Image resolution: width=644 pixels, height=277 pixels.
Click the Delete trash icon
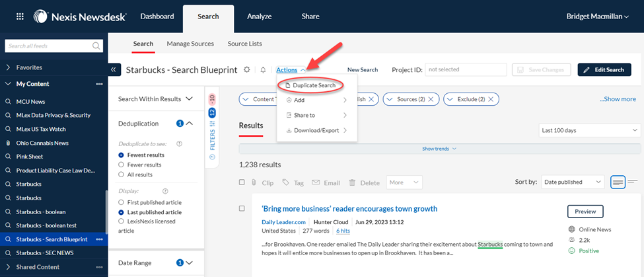click(x=352, y=182)
